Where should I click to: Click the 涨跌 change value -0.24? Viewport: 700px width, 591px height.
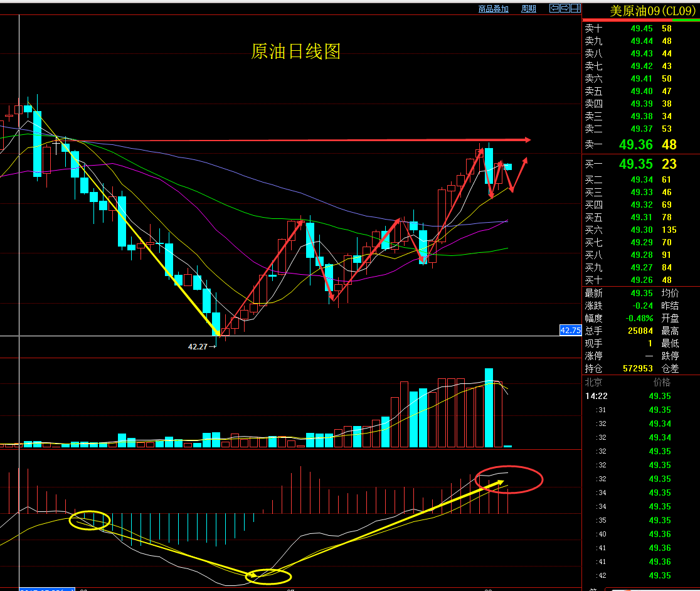(643, 306)
